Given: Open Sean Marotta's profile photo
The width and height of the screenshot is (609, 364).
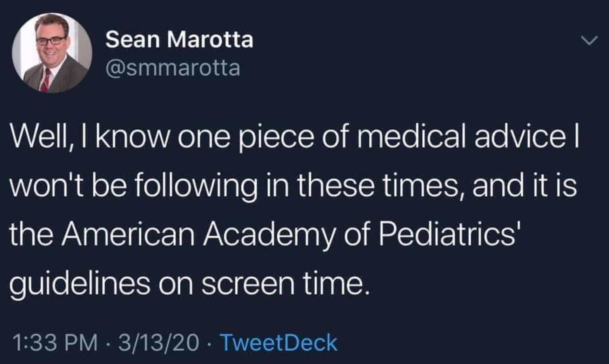Looking at the screenshot, I should (52, 53).
